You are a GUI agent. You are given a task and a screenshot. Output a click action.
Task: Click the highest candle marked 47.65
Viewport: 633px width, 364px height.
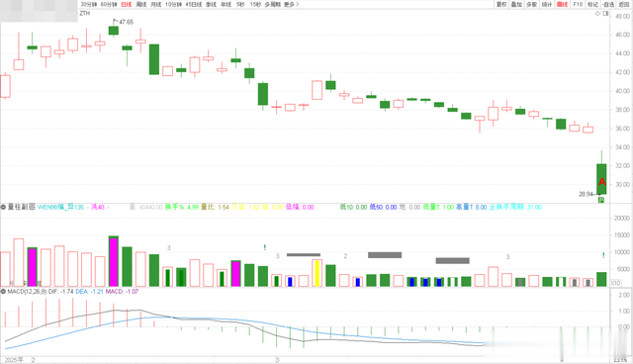click(x=114, y=31)
